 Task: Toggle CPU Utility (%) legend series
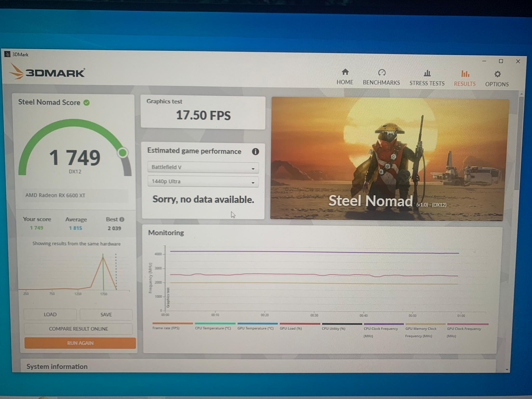click(342, 327)
